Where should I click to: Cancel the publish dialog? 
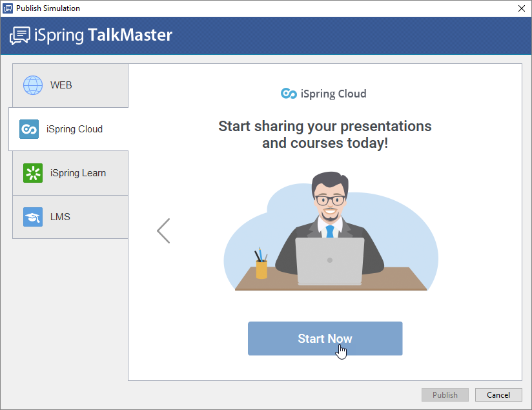pyautogui.click(x=498, y=395)
